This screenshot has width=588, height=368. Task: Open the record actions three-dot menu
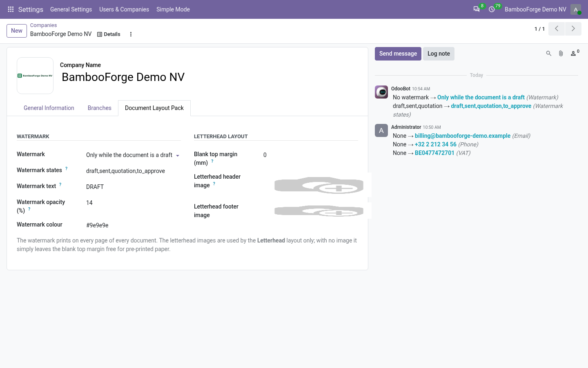pos(131,34)
